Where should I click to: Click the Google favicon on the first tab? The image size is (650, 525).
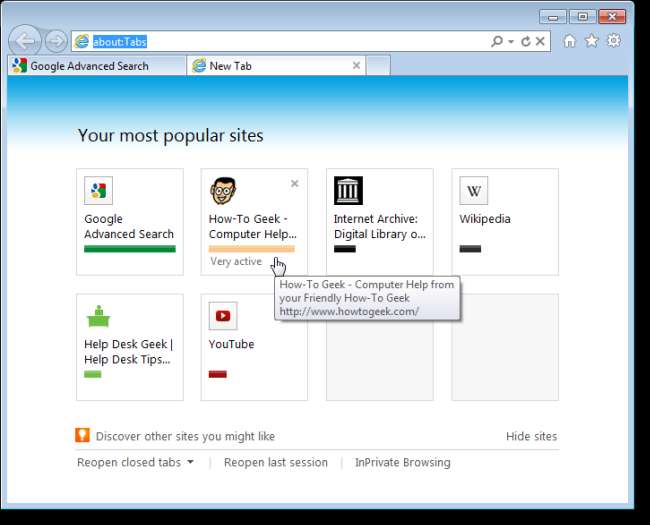[19, 66]
